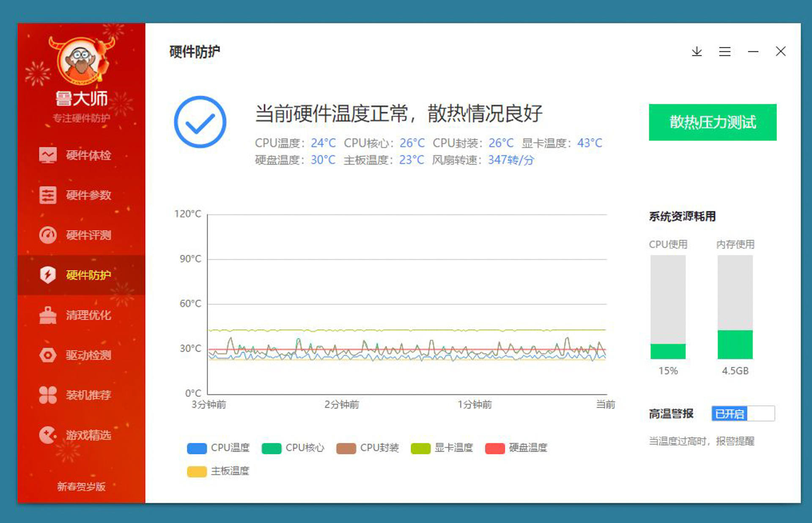Close the 鲁大师 window
This screenshot has width=812, height=523.
coord(781,52)
